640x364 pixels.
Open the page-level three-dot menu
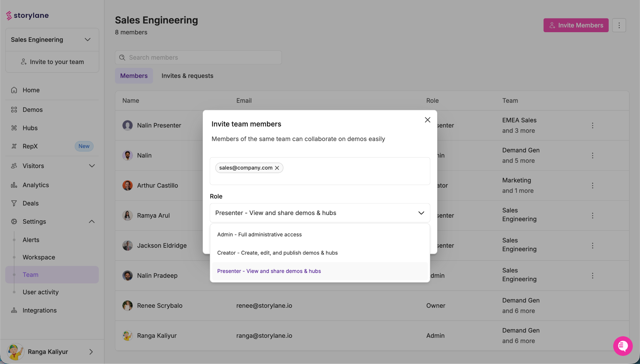pyautogui.click(x=619, y=25)
